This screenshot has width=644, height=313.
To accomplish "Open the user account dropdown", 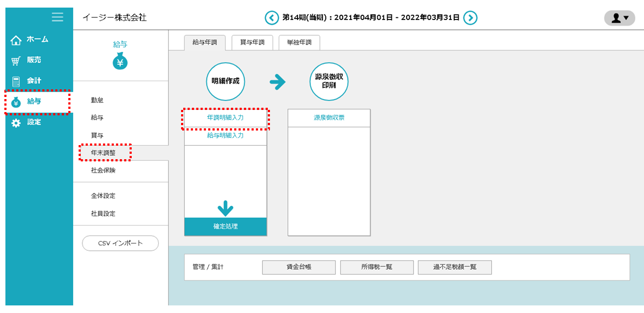I will click(619, 18).
